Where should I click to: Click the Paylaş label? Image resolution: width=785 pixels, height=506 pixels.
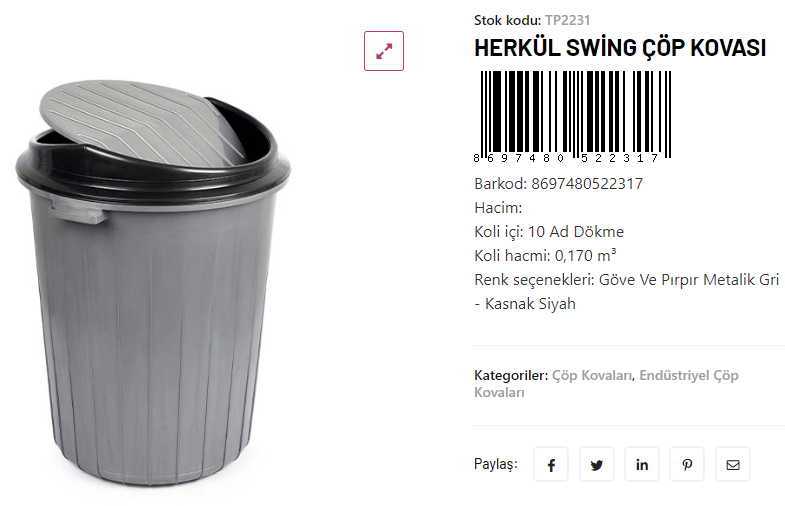click(x=496, y=464)
